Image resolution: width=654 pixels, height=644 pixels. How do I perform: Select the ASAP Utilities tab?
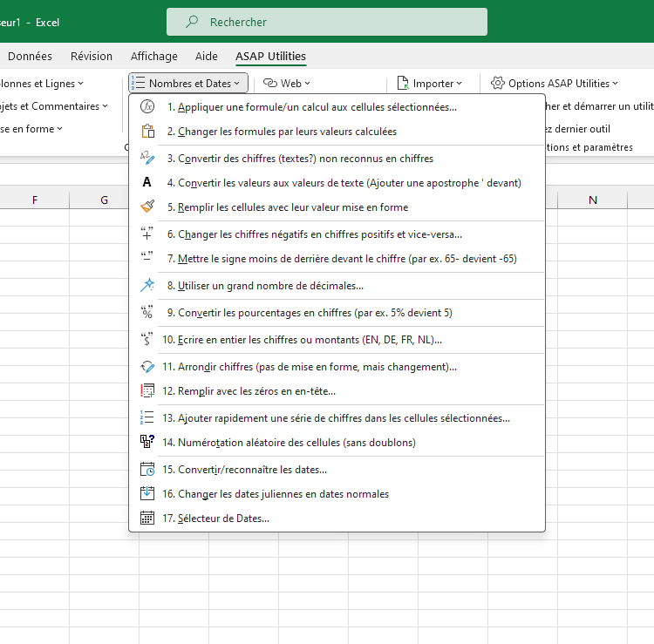pyautogui.click(x=270, y=56)
